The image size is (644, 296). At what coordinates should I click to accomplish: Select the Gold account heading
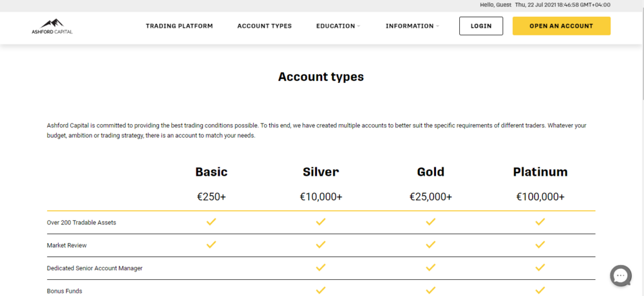431,172
